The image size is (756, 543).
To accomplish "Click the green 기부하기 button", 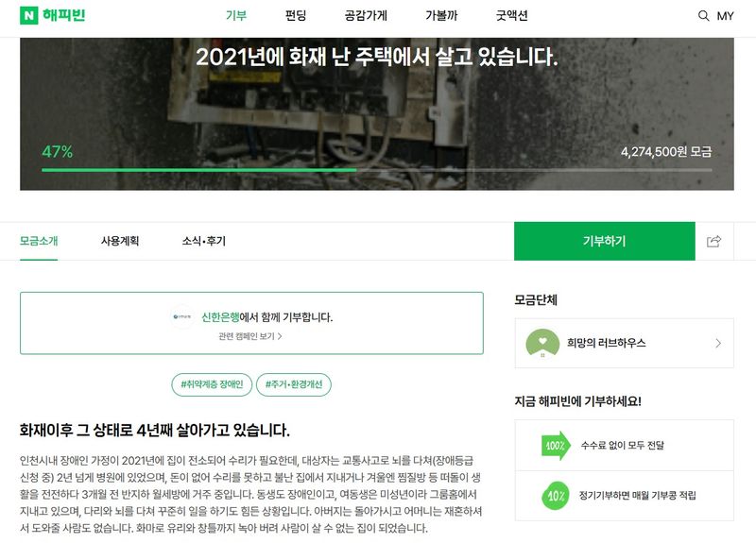I will pyautogui.click(x=605, y=241).
